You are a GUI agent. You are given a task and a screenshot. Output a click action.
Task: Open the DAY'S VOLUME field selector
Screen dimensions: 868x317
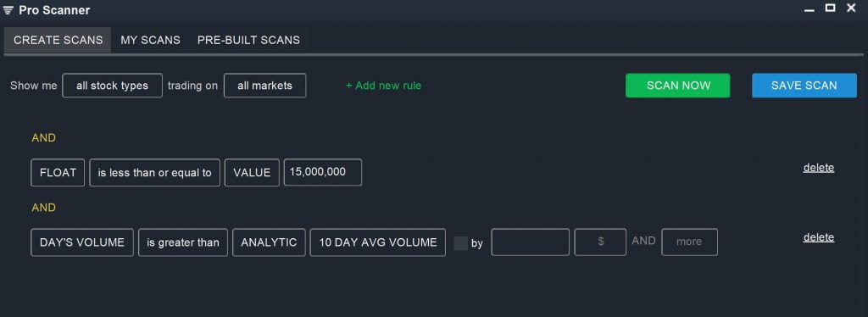[x=82, y=242]
